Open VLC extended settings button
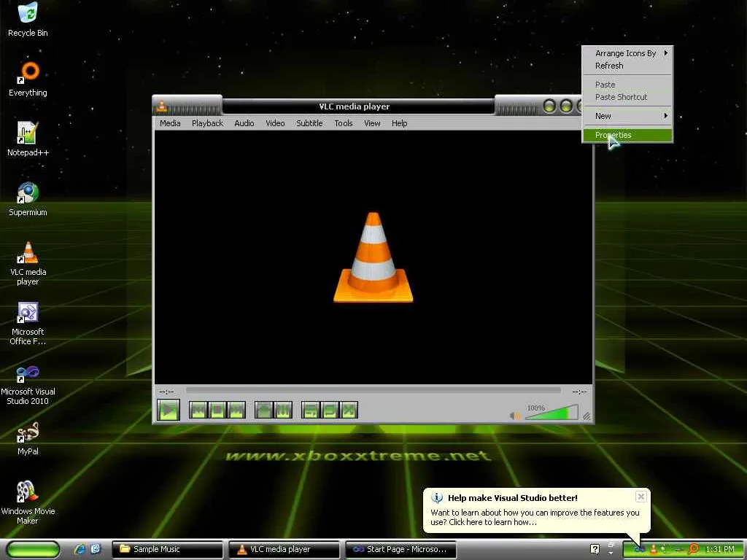Image resolution: width=747 pixels, height=560 pixels. 283,410
